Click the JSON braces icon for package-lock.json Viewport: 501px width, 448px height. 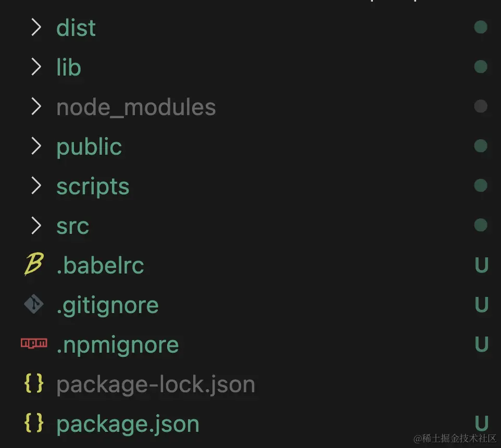[x=34, y=384]
